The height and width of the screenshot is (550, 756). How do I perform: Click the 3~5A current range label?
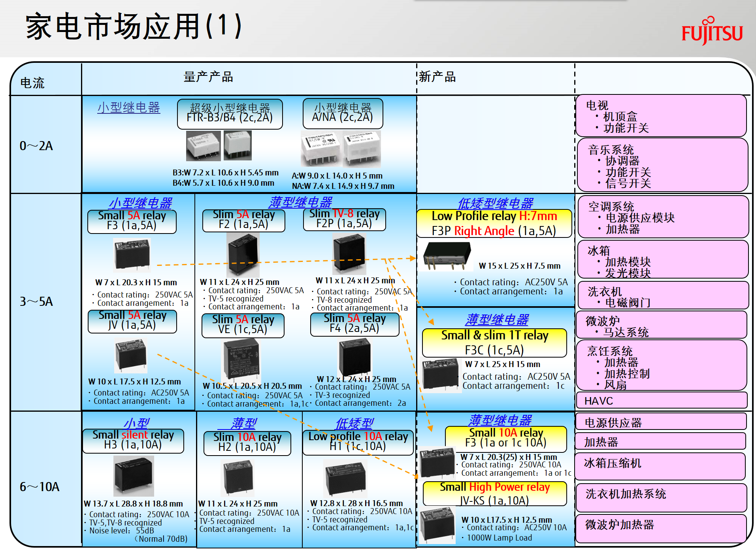[x=36, y=301]
